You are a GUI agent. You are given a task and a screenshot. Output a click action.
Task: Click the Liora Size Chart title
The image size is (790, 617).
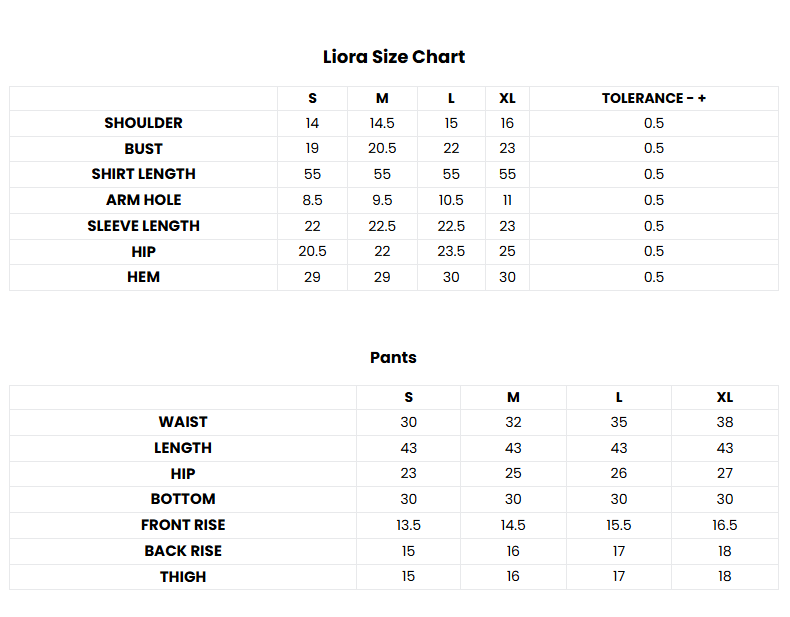point(393,57)
